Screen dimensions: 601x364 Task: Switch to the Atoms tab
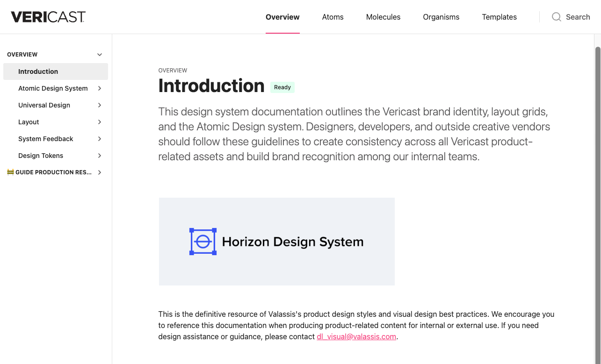point(333,17)
